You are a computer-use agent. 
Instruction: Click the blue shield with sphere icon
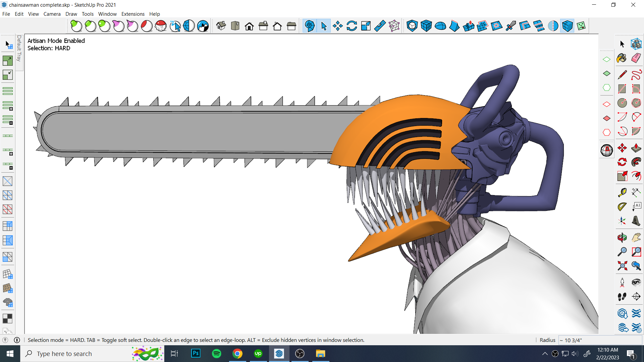[412, 26]
